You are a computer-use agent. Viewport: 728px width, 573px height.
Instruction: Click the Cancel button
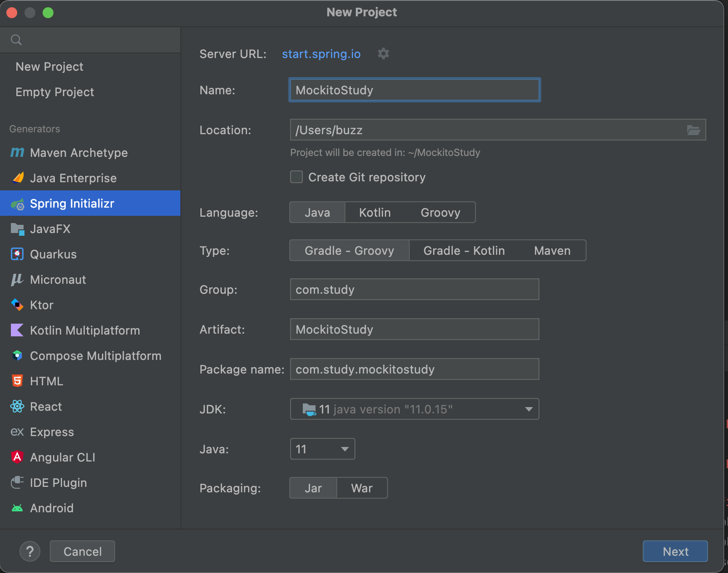[x=83, y=551]
